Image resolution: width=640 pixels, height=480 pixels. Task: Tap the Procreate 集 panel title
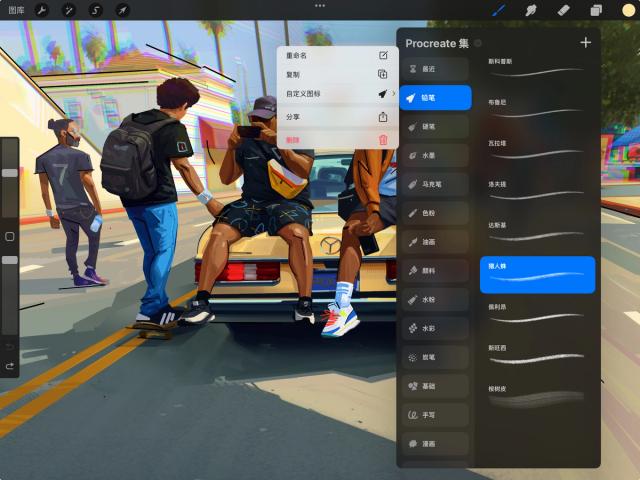437,43
